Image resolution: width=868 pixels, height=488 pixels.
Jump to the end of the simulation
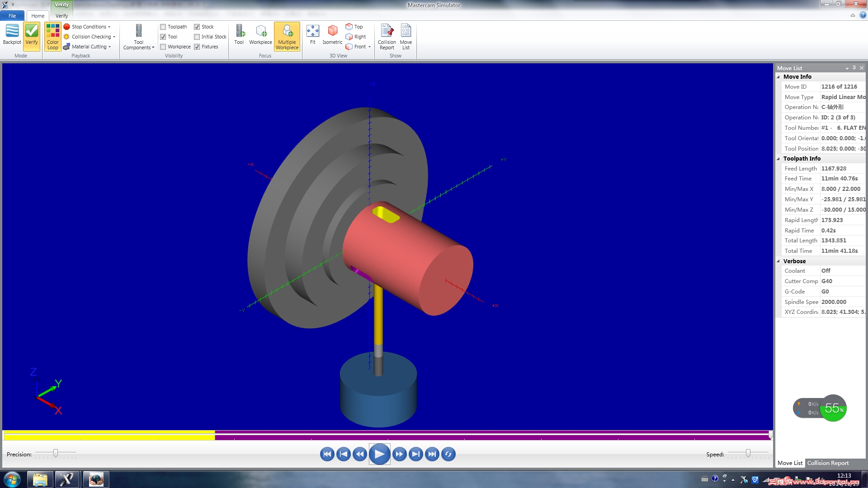pyautogui.click(x=432, y=454)
